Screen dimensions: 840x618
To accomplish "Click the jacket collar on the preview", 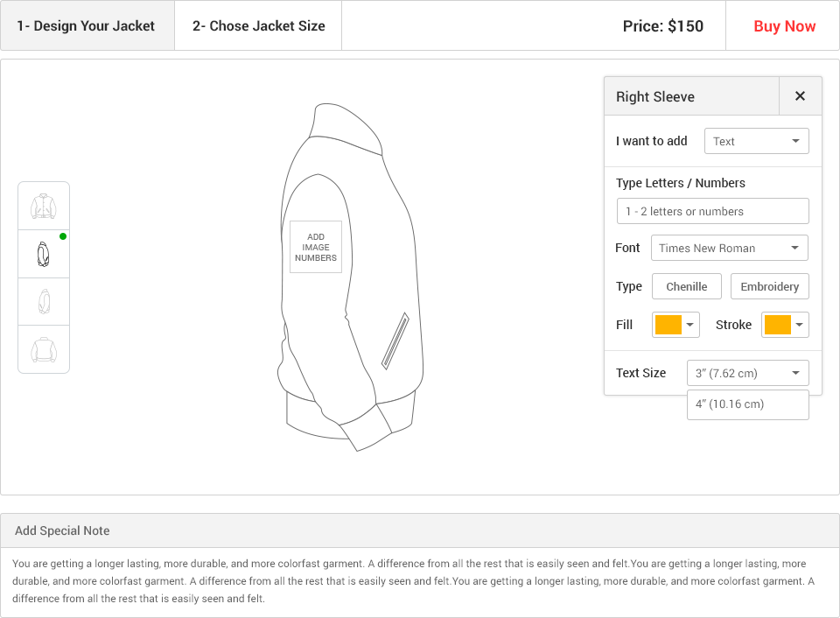I will tap(347, 128).
